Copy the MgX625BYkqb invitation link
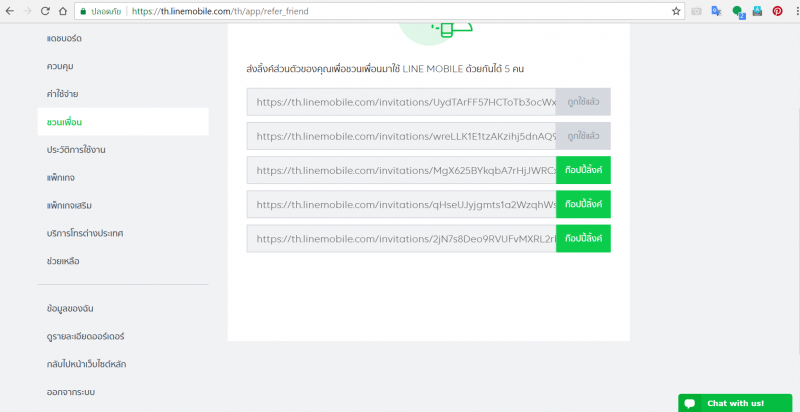Viewport: 800px width, 412px height. click(x=583, y=170)
